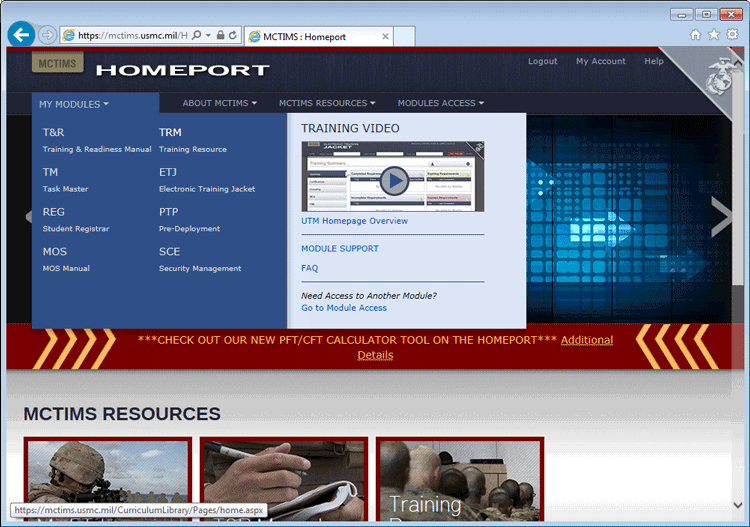750x527 pixels.
Task: Click the URL address field
Action: click(132, 35)
